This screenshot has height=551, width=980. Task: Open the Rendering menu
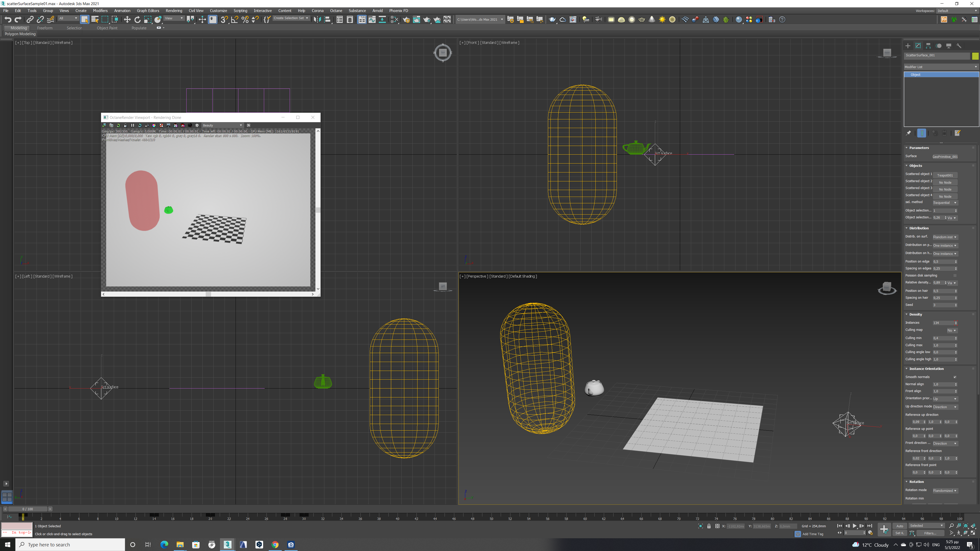click(x=174, y=11)
